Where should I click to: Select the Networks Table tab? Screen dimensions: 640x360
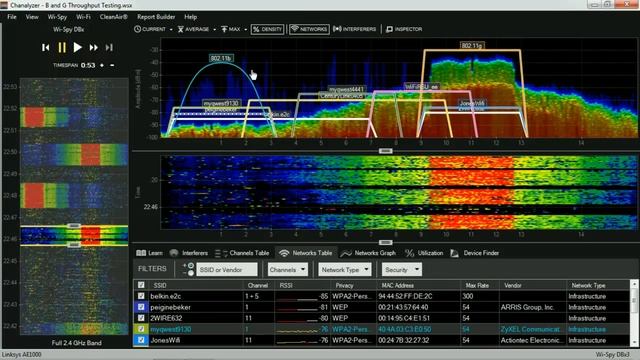pos(305,253)
